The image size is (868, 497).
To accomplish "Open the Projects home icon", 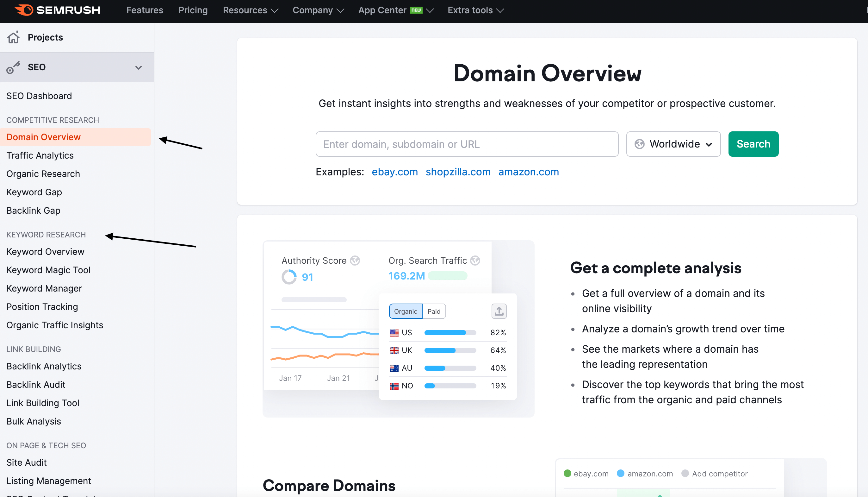I will pyautogui.click(x=14, y=37).
